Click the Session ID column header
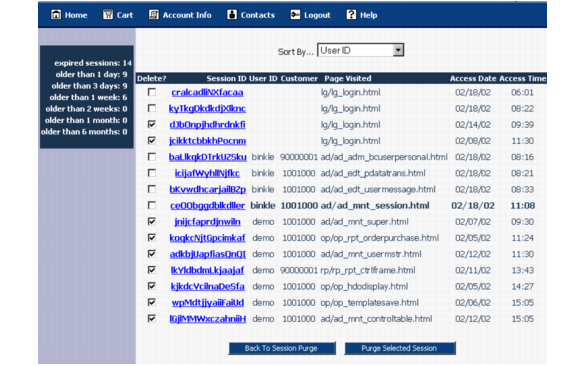The image size is (585, 366). click(x=226, y=78)
